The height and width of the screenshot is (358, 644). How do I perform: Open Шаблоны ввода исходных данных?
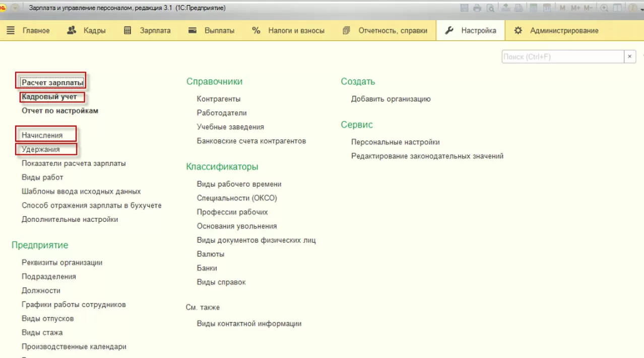click(x=81, y=192)
